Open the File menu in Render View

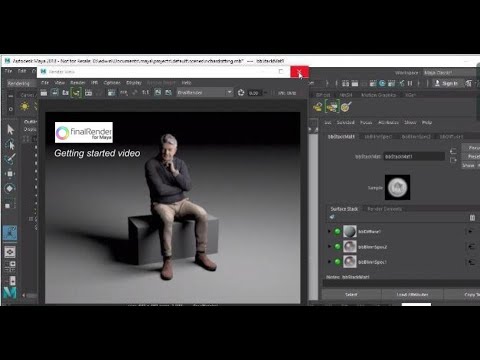point(45,83)
